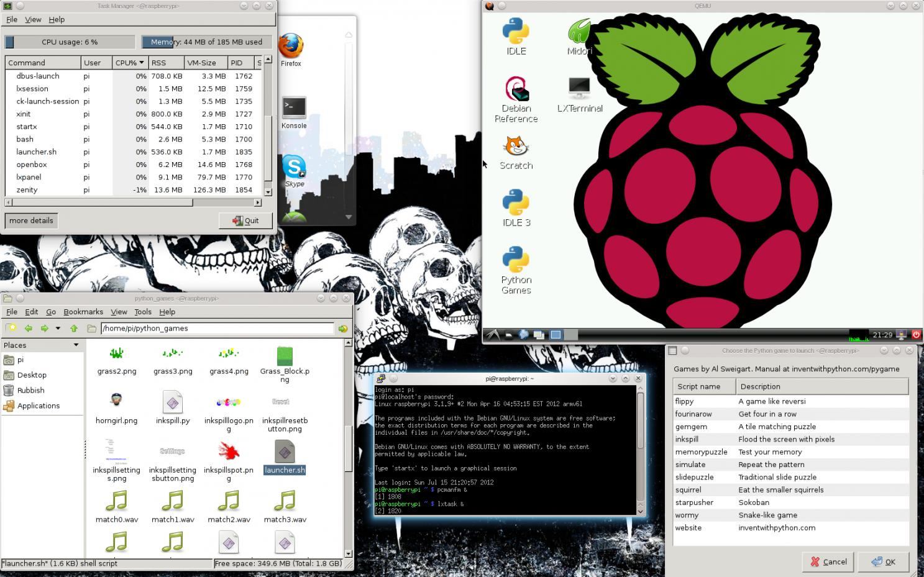The image size is (924, 577).
Task: Select the launcher.sh file icon
Action: pyautogui.click(x=285, y=452)
